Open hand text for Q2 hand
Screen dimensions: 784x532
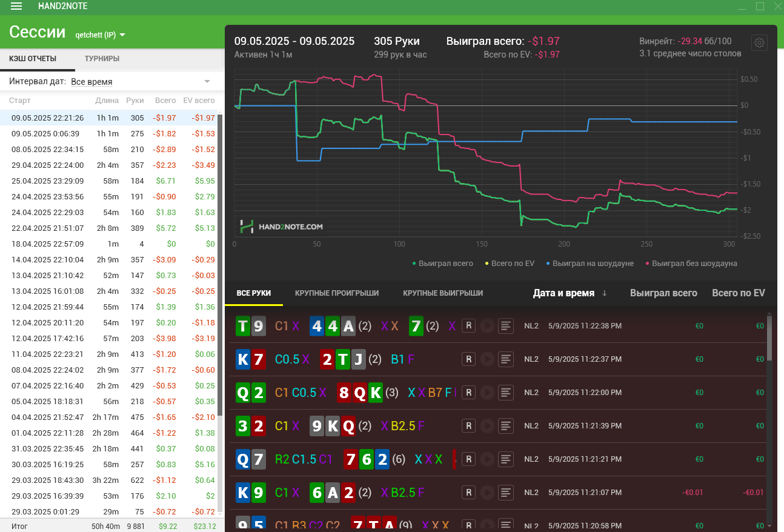(506, 393)
